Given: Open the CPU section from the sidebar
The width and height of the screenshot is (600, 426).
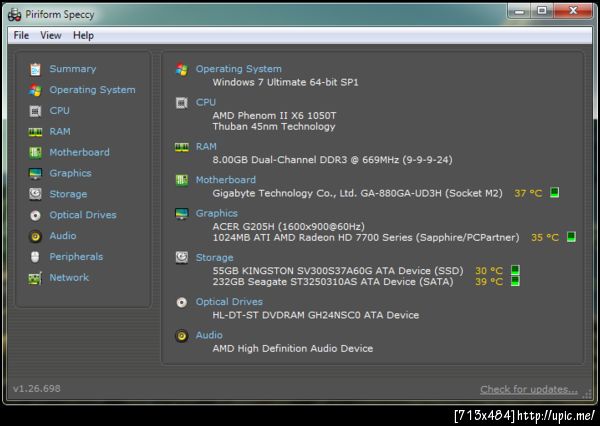Looking at the screenshot, I should 59,111.
